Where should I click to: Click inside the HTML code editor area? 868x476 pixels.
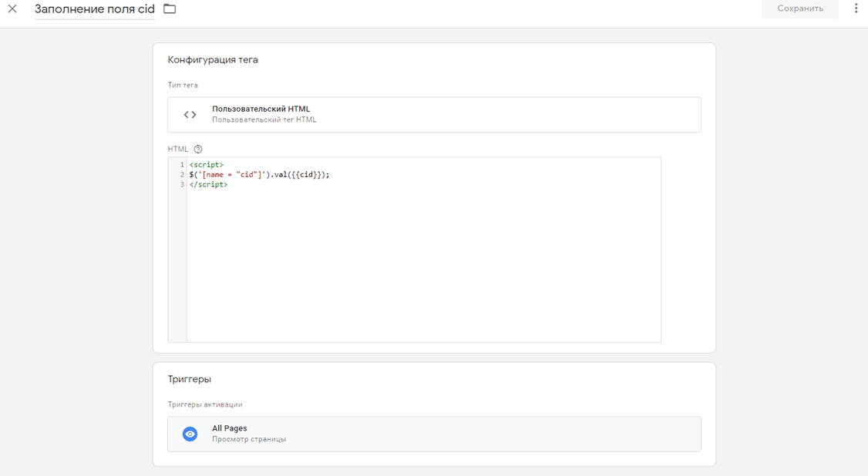[423, 250]
